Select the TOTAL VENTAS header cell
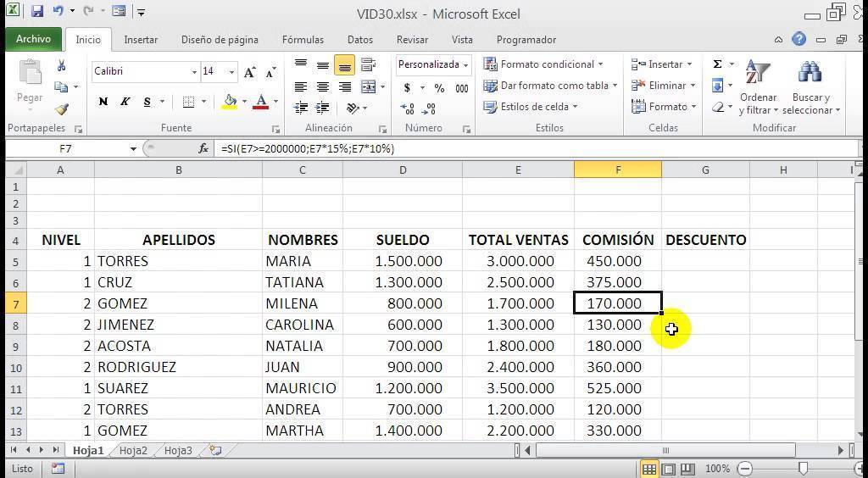868x478 pixels. pyautogui.click(x=518, y=240)
